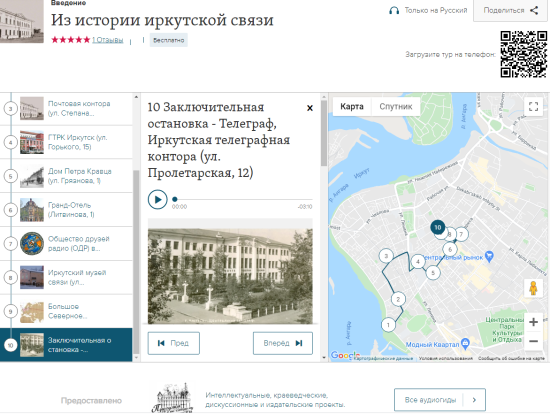550x414 pixels.
Task: Zoom out on the map
Action: pyautogui.click(x=533, y=341)
